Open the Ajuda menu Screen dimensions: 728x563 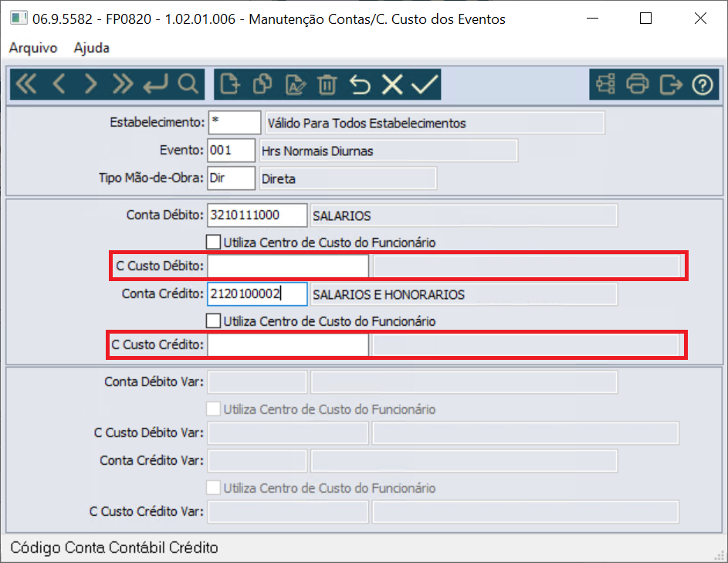[91, 48]
